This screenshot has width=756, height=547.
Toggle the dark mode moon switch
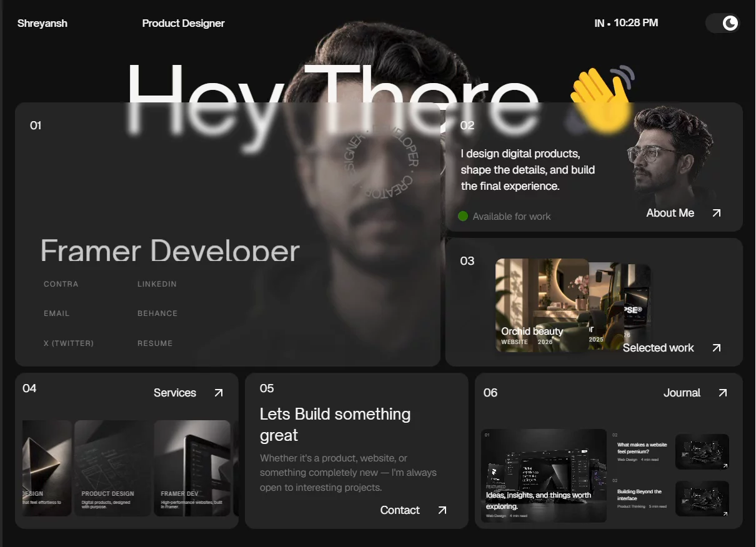point(723,24)
